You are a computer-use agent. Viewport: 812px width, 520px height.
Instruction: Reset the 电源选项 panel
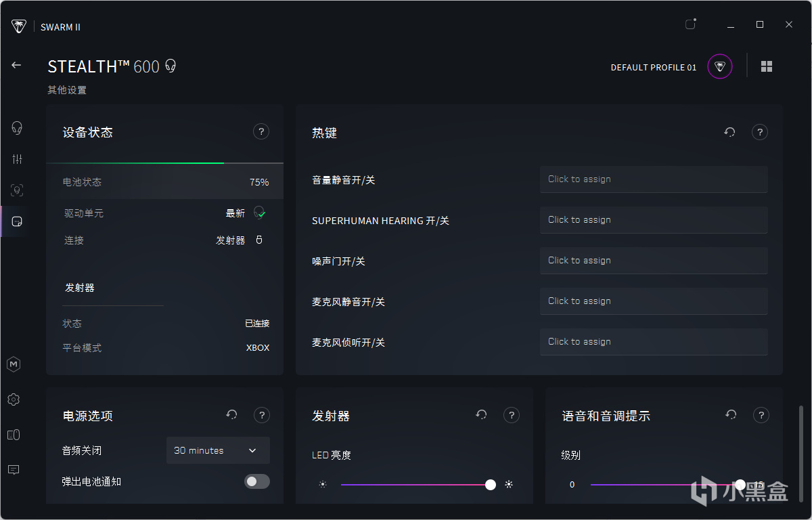coord(231,415)
